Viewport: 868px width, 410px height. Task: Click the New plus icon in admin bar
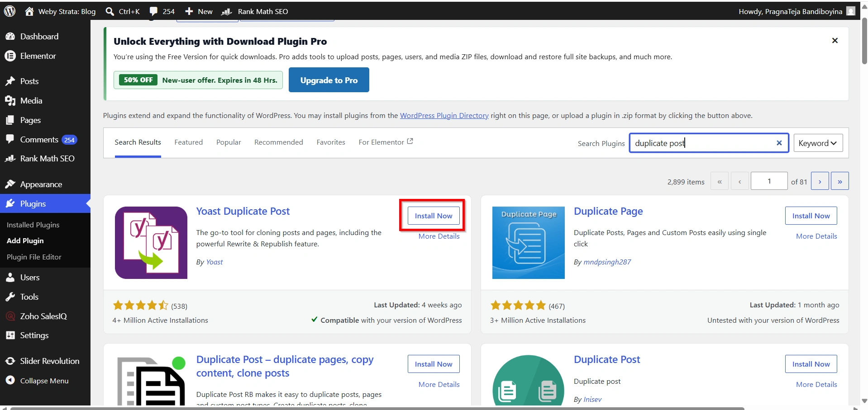click(x=189, y=11)
